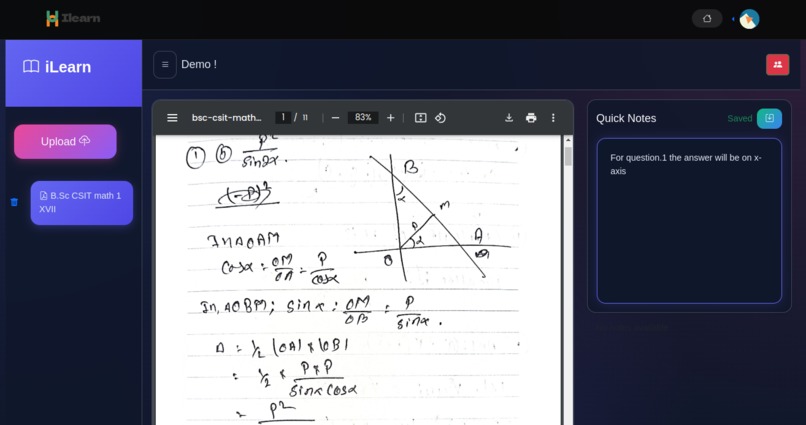Click the bsc-csit-math file name label
Viewport: 806px width, 425px height.
click(227, 118)
